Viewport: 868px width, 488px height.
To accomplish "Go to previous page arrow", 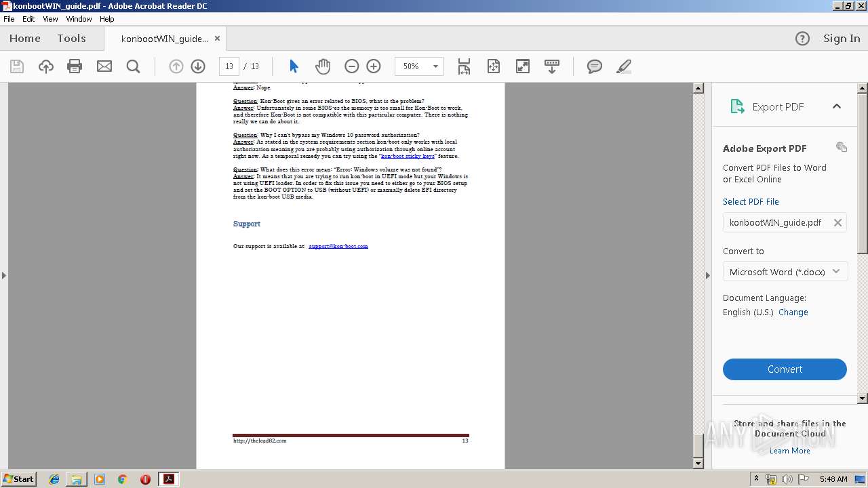I will (x=176, y=66).
